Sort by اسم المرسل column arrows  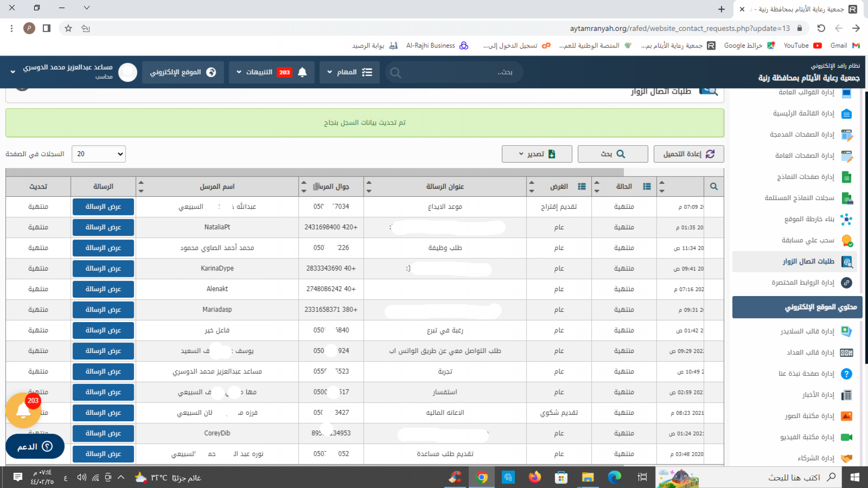141,186
